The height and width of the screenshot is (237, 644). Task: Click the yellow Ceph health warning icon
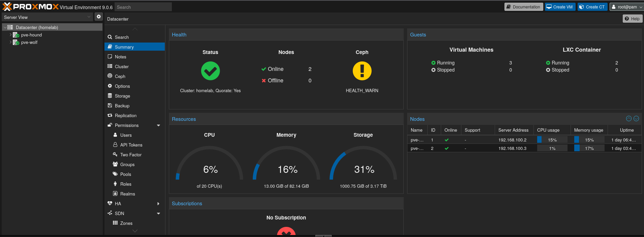click(x=362, y=71)
